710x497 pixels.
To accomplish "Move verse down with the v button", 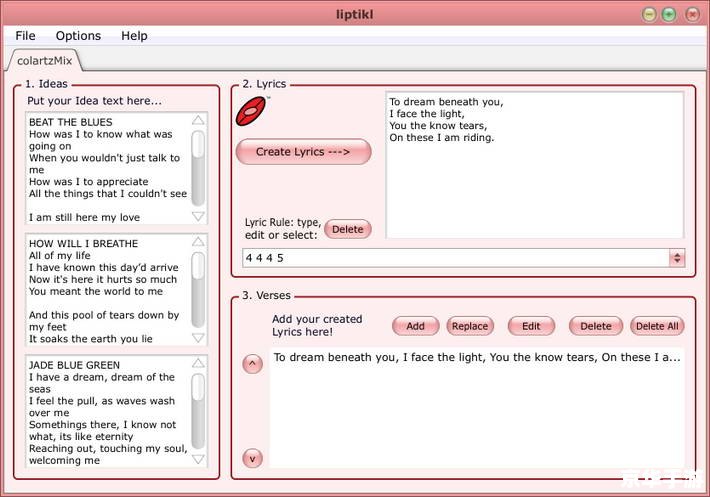I will point(253,459).
